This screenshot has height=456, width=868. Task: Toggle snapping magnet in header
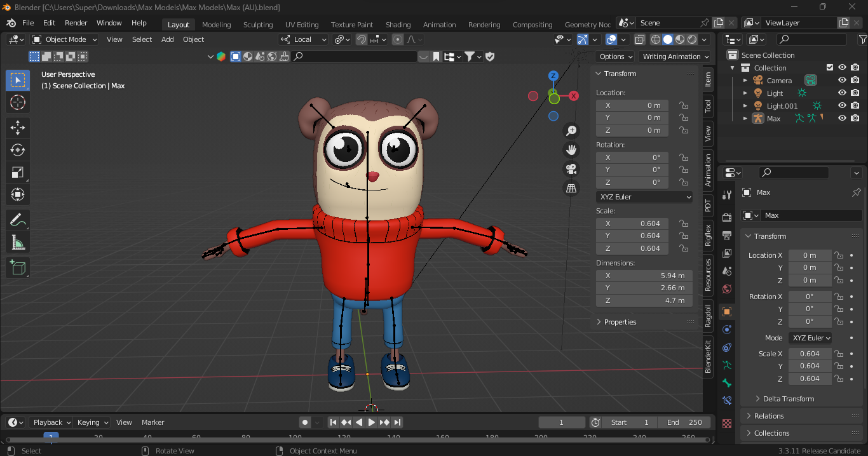[361, 39]
